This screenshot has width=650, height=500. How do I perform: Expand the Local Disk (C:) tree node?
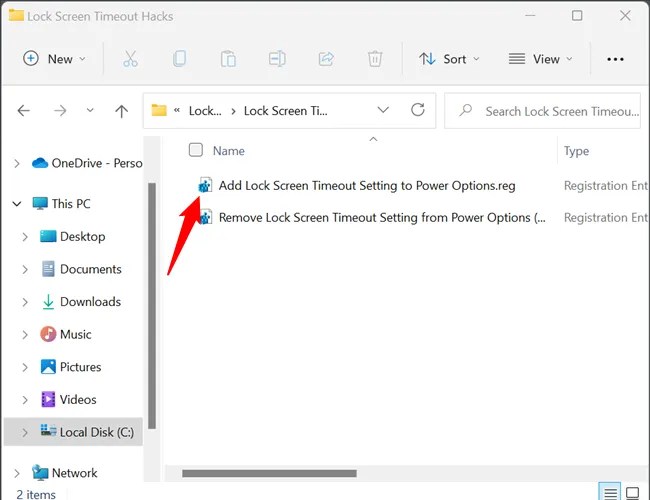click(x=25, y=432)
